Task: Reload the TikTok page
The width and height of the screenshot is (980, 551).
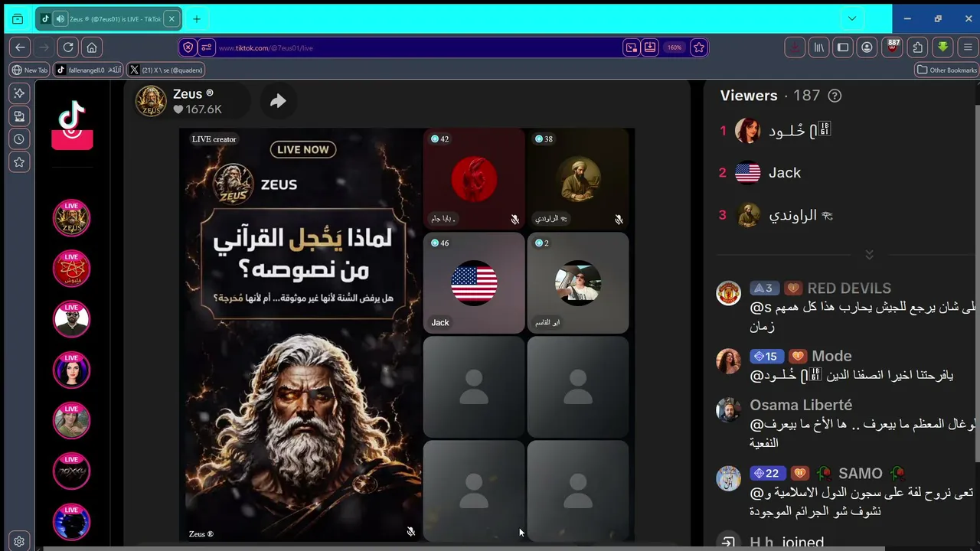Action: (68, 47)
